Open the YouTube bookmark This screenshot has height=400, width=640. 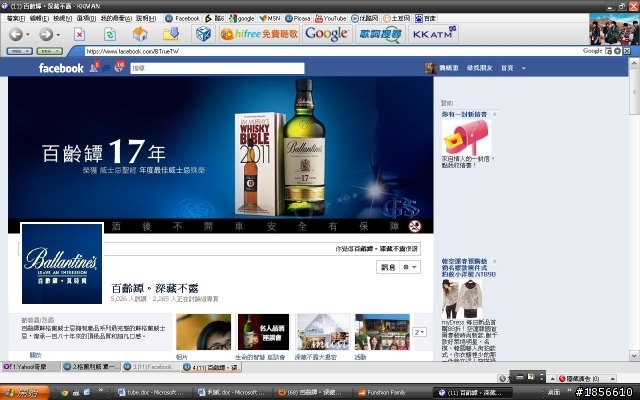point(331,18)
